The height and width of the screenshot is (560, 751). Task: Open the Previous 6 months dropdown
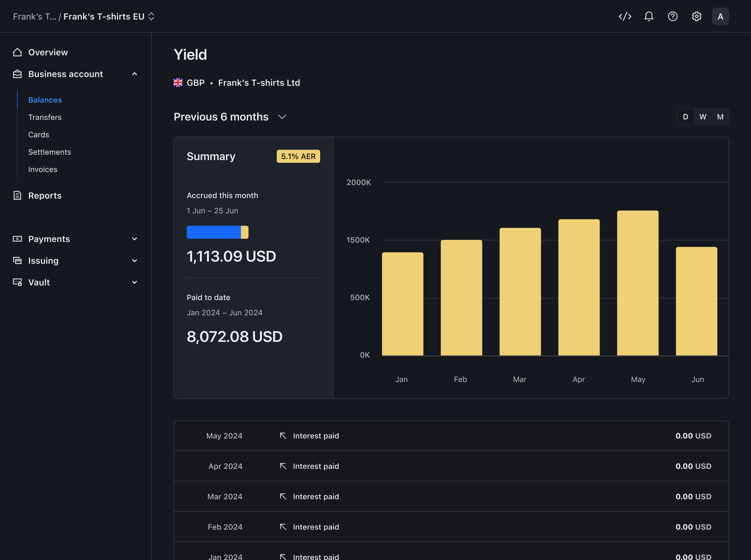[x=230, y=117]
